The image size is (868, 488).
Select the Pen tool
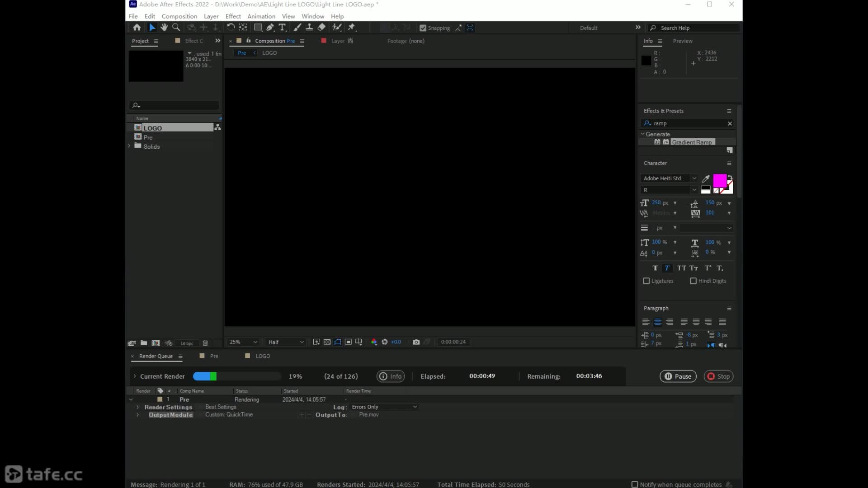[x=270, y=28]
